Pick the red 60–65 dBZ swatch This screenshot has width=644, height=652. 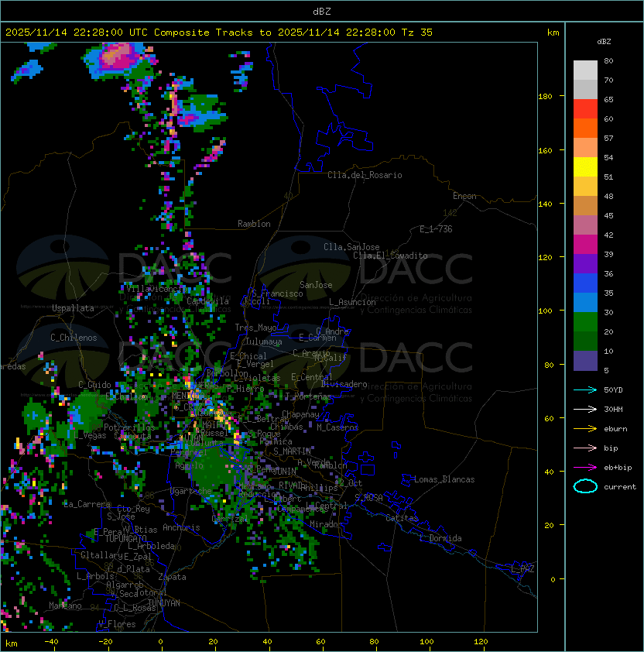(x=585, y=109)
